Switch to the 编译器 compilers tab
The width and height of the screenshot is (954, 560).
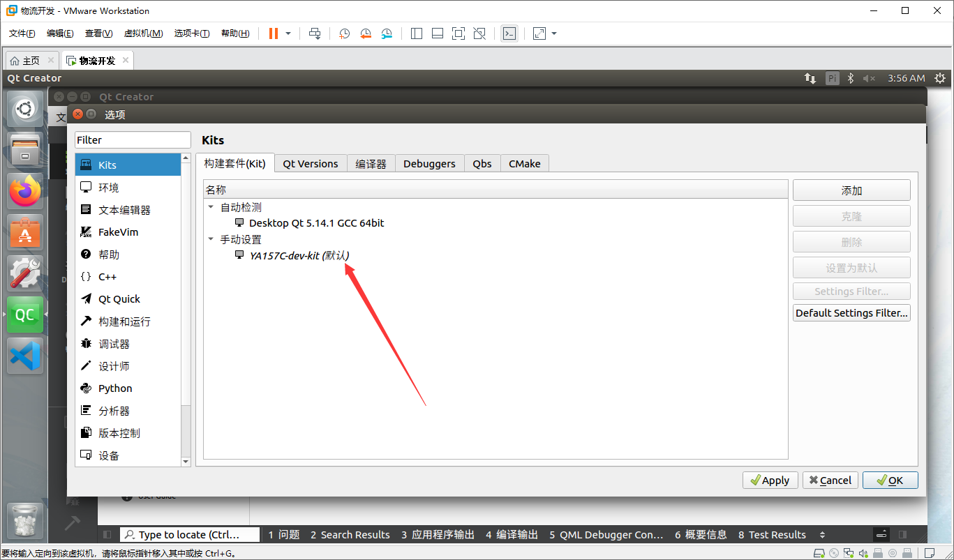coord(371,163)
